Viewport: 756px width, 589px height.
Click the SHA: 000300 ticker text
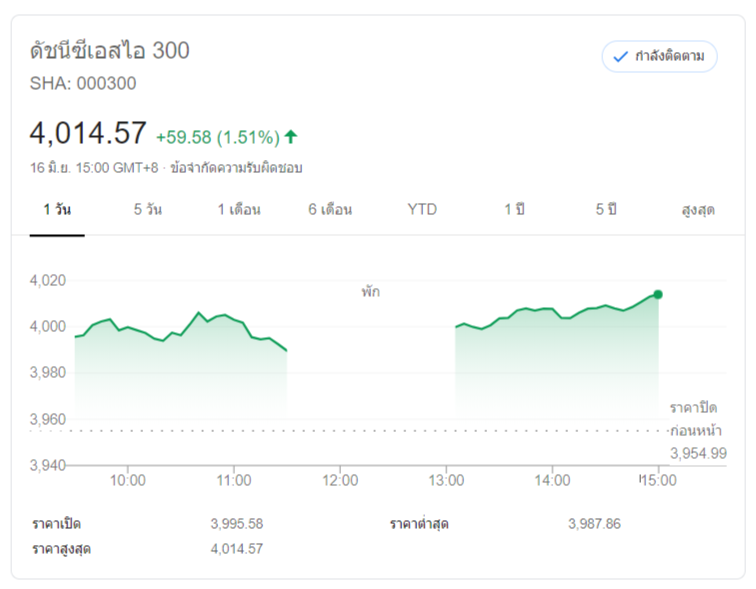coord(83,83)
